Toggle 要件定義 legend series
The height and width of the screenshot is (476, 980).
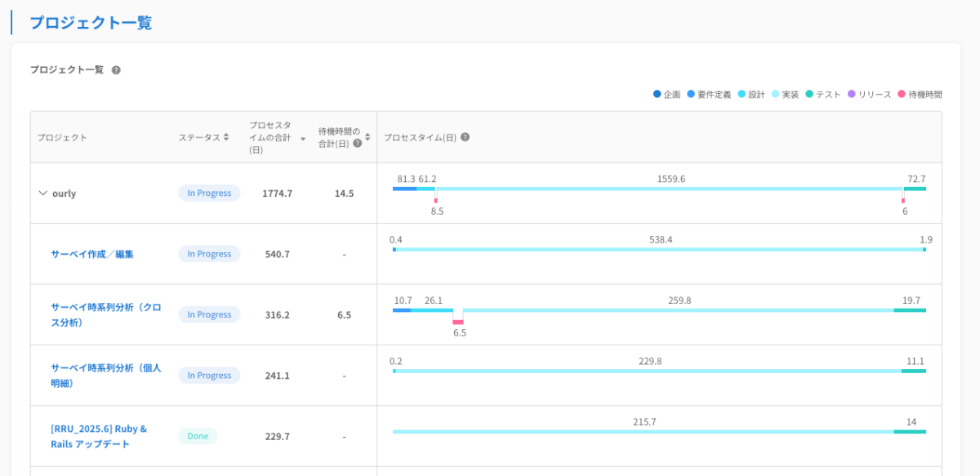point(709,95)
